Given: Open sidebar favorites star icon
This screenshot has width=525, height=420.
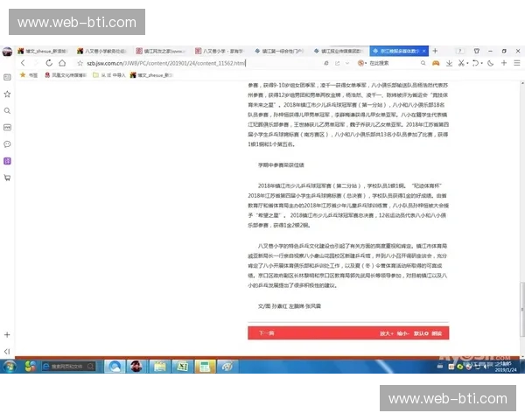Looking at the screenshot, I should click(7, 94).
